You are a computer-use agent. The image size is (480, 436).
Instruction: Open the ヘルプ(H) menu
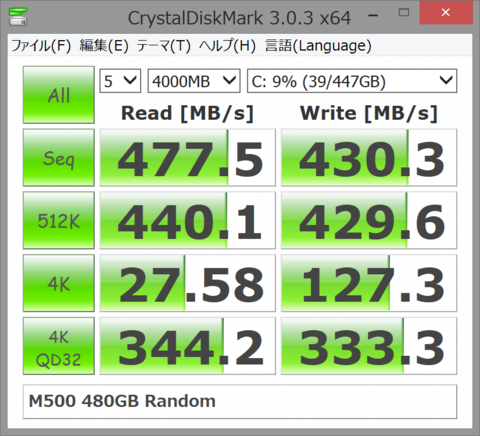coord(227,46)
